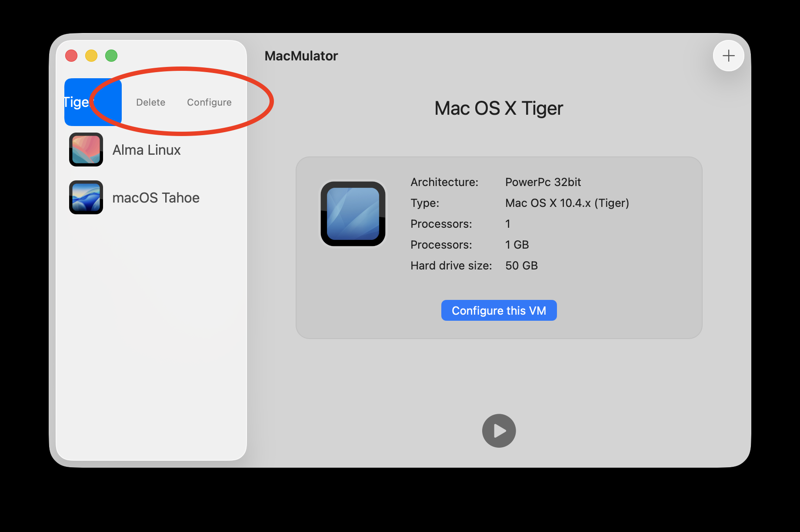The width and height of the screenshot is (800, 532).
Task: Click the Architecture: label
Action: click(x=444, y=182)
